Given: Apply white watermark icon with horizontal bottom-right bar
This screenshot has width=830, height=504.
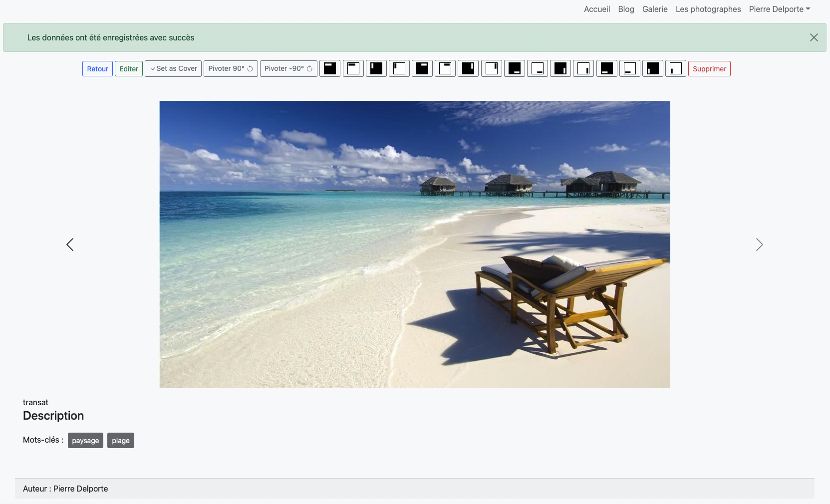Looking at the screenshot, I should 538,68.
